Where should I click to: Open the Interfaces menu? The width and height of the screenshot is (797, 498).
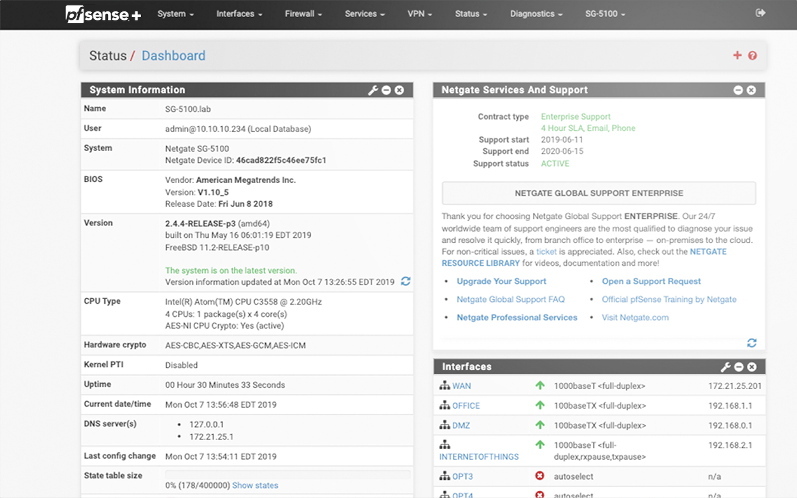239,14
